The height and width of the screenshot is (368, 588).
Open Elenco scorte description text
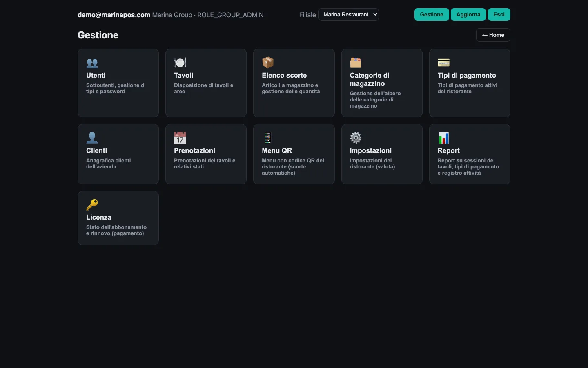click(x=291, y=88)
